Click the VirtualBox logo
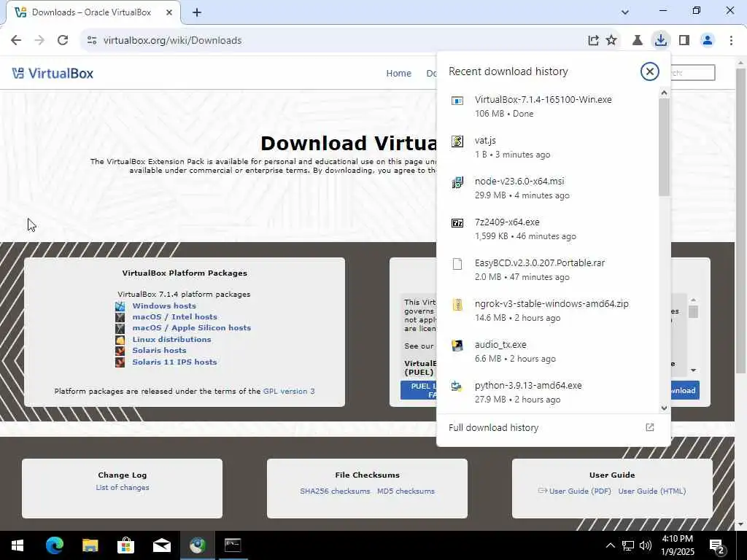747x560 pixels. 53,74
